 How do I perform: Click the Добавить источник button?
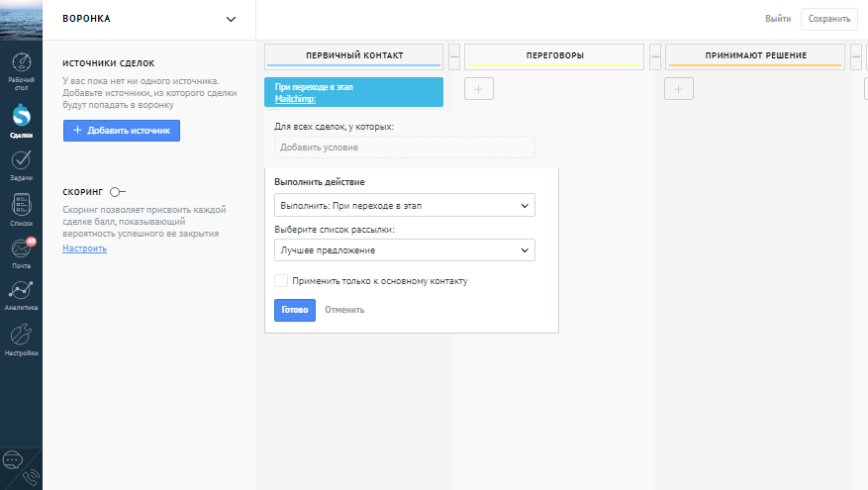click(x=121, y=131)
